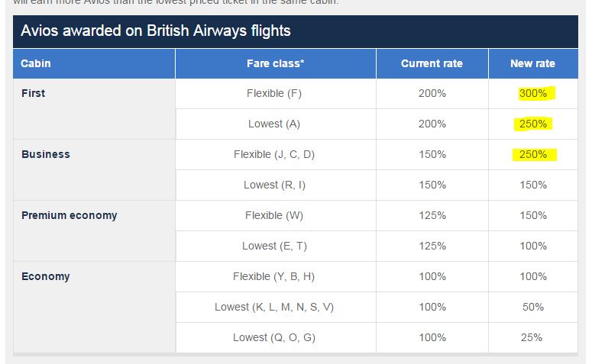
Task: Click the 25% new rate value
Action: point(532,337)
